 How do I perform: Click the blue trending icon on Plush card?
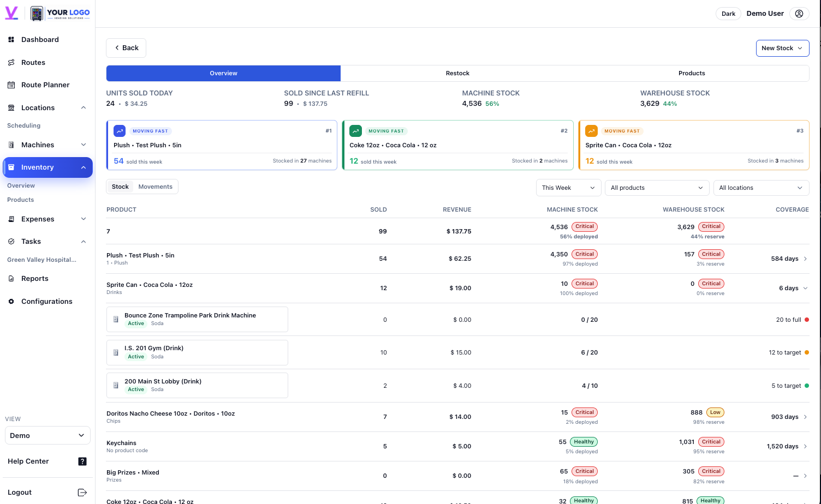pyautogui.click(x=120, y=131)
